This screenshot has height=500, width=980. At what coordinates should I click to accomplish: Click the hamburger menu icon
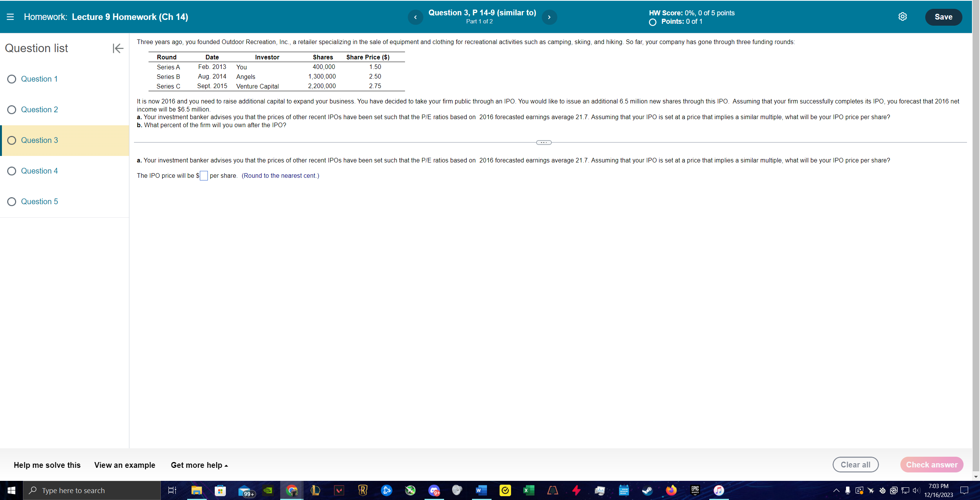[11, 16]
